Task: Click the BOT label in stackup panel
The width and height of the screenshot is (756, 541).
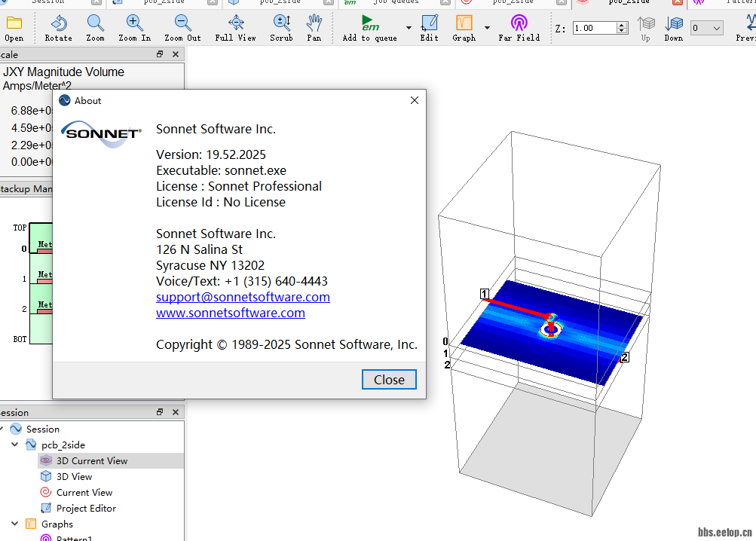Action: tap(20, 339)
